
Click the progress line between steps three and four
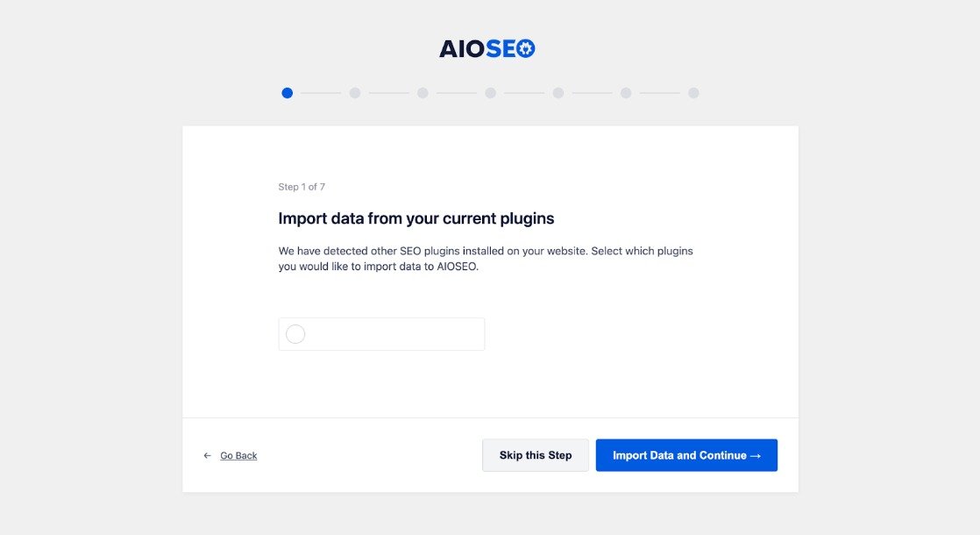pos(457,93)
